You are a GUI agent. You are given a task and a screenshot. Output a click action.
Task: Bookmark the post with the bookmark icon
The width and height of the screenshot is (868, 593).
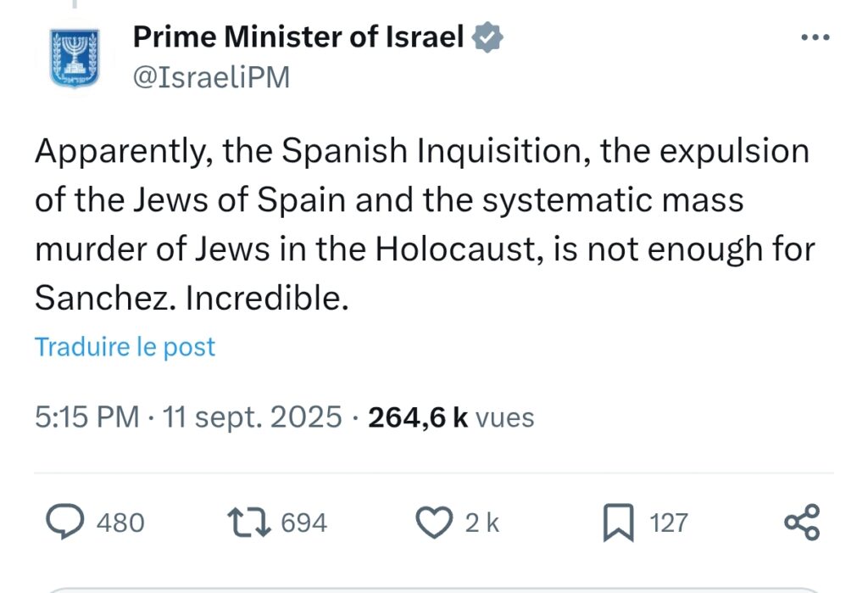point(618,523)
